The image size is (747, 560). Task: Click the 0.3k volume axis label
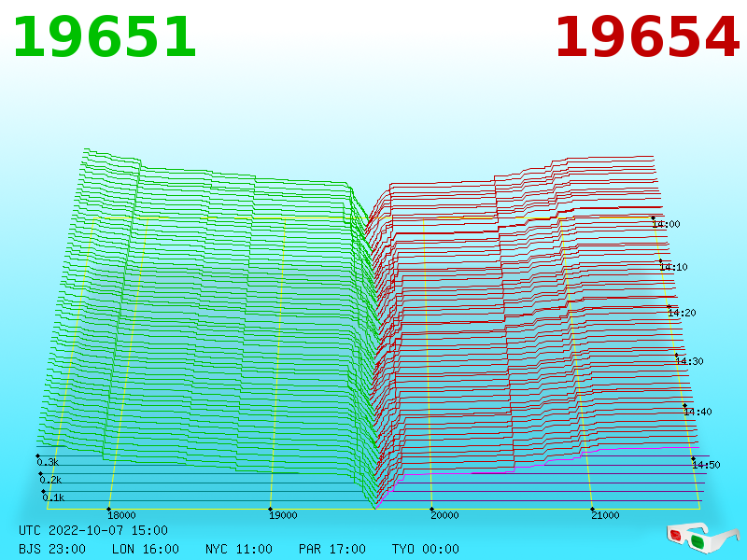48,462
